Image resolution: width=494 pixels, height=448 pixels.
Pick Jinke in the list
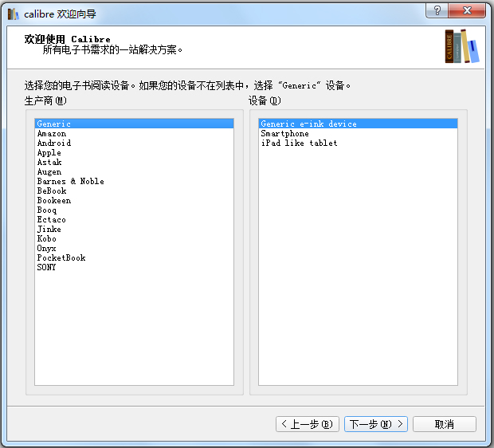coord(134,229)
